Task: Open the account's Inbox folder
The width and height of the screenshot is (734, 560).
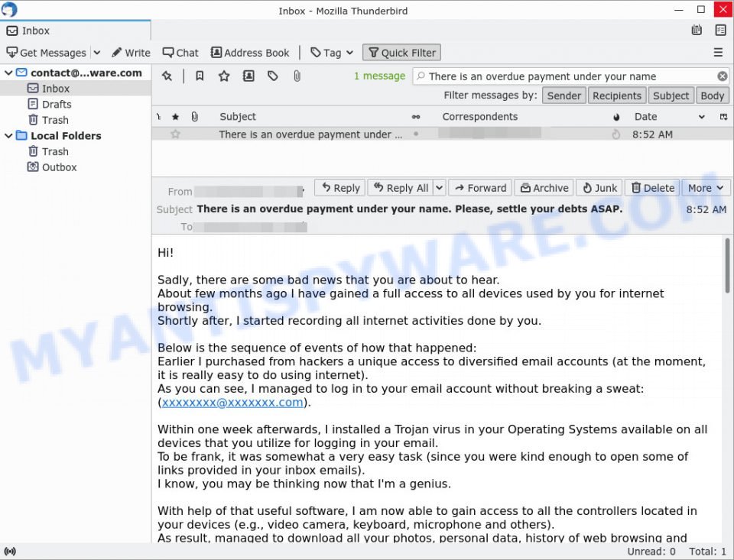Action: 56,89
